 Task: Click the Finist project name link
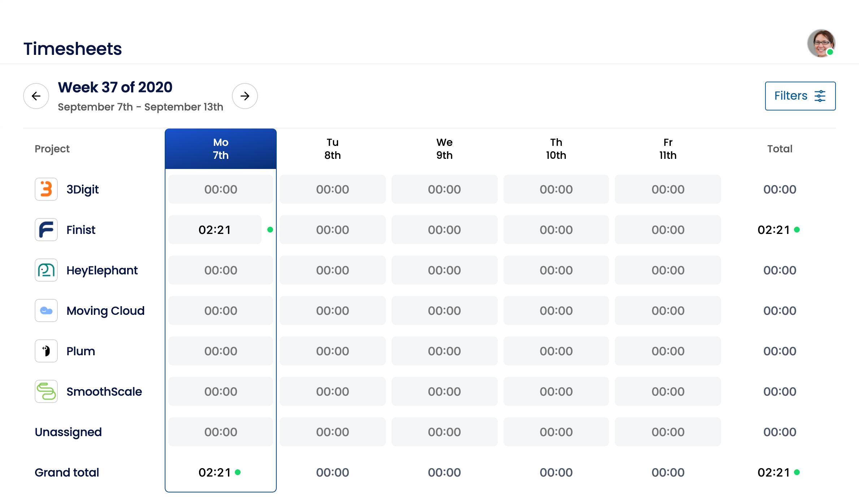pyautogui.click(x=81, y=230)
